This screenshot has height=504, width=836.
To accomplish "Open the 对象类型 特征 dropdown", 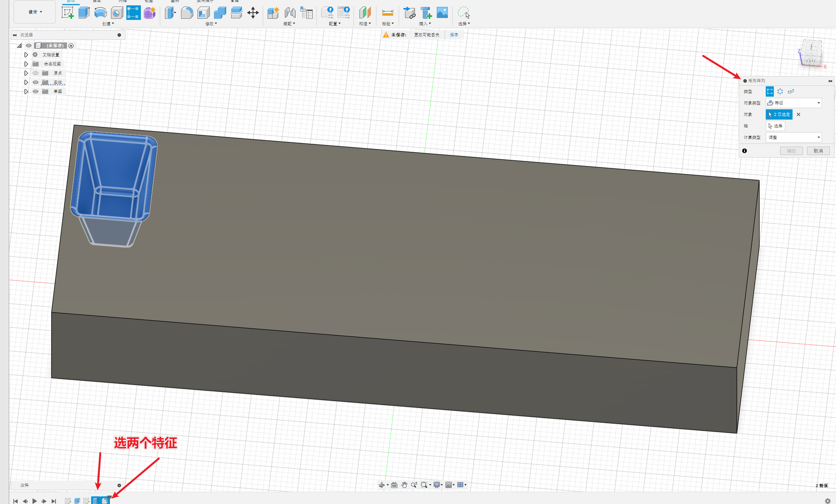I will pos(794,103).
